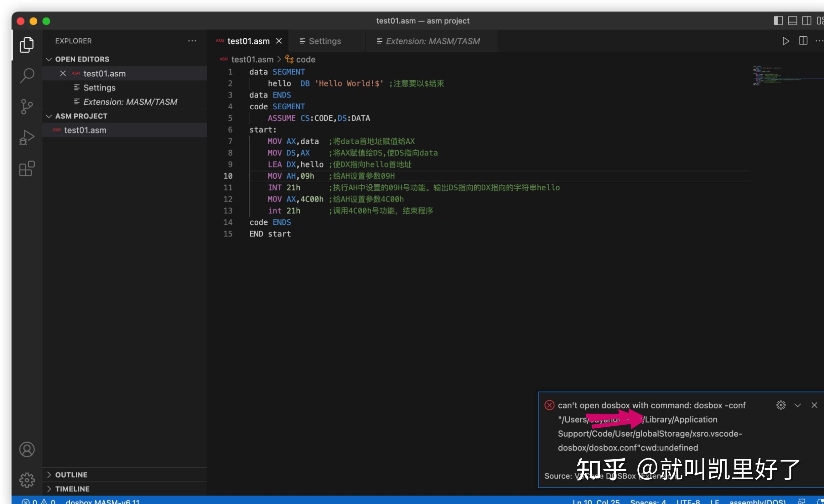824x504 pixels.
Task: Expand the OUTLINE section
Action: [x=49, y=475]
